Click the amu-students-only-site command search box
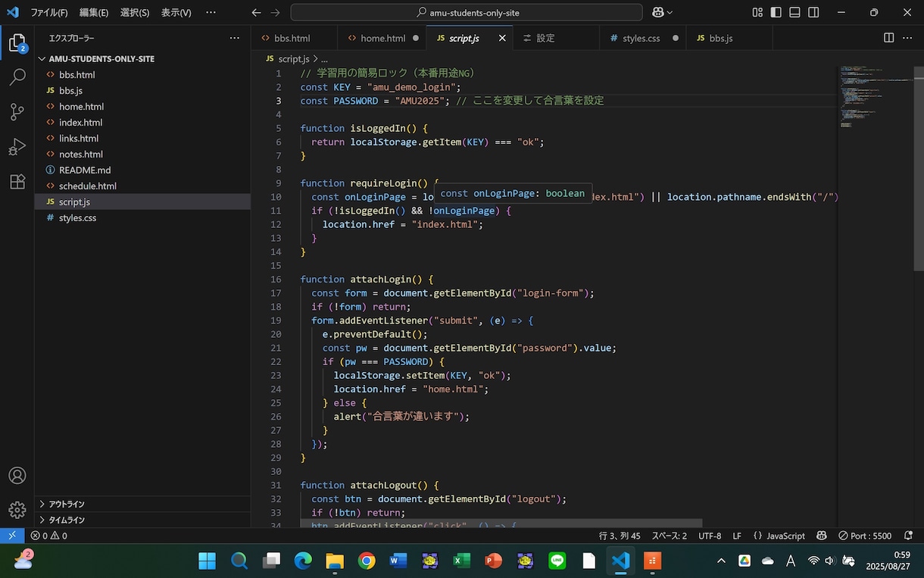 [x=467, y=12]
